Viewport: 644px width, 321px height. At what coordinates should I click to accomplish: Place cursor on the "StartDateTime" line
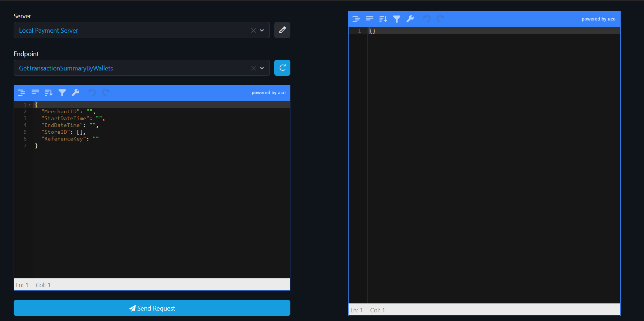point(161,118)
